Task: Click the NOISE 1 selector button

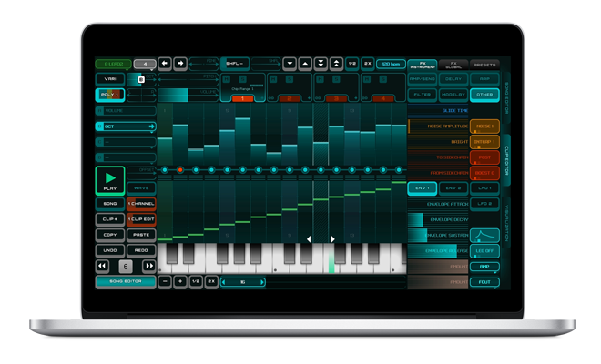Action: tap(484, 126)
